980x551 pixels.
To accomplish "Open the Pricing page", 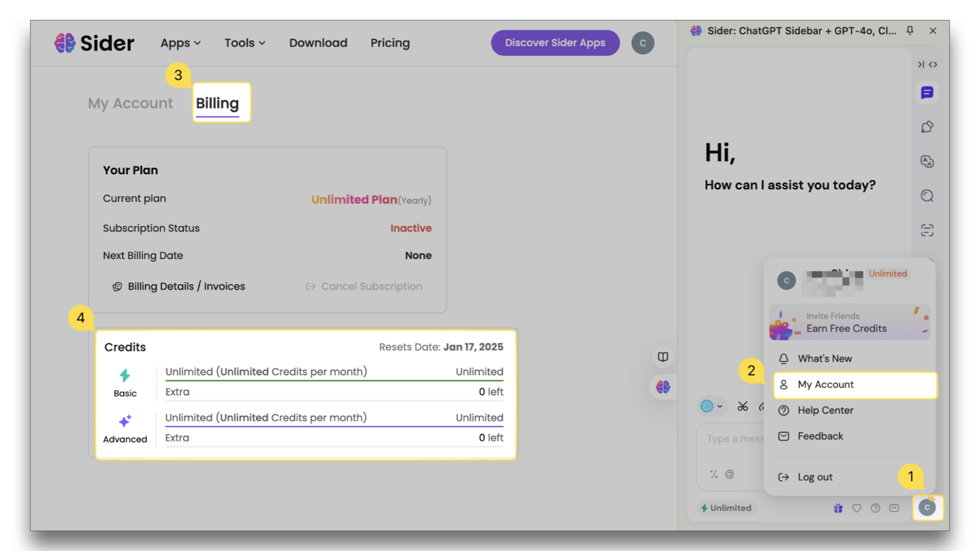I will [390, 43].
